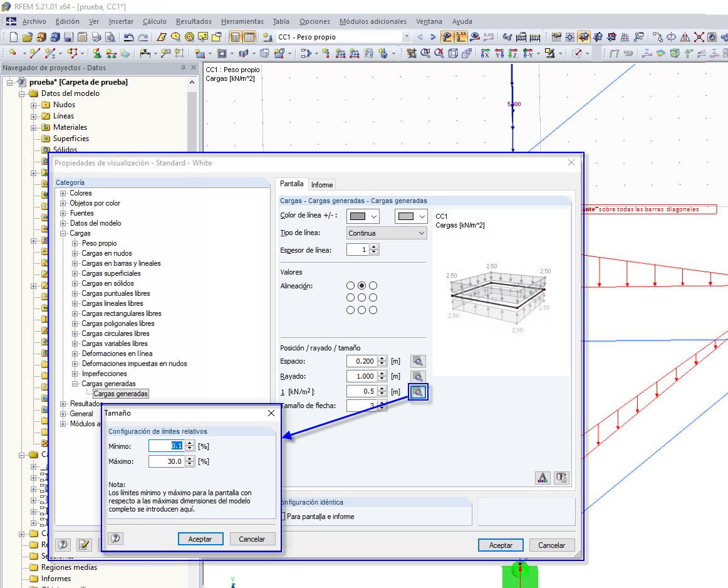Save model with the floppy disk icon
The image size is (728, 588).
click(x=69, y=37)
